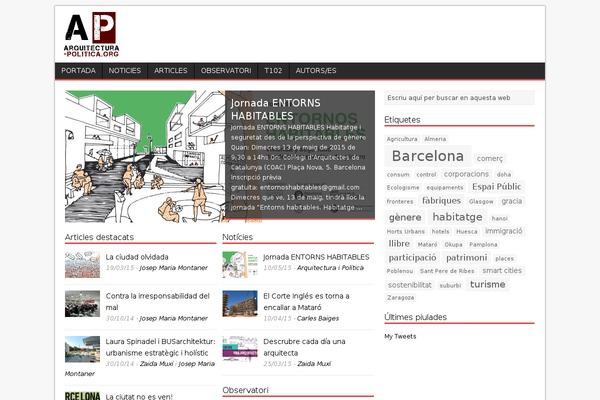Select the equipaments tag

pyautogui.click(x=445, y=188)
